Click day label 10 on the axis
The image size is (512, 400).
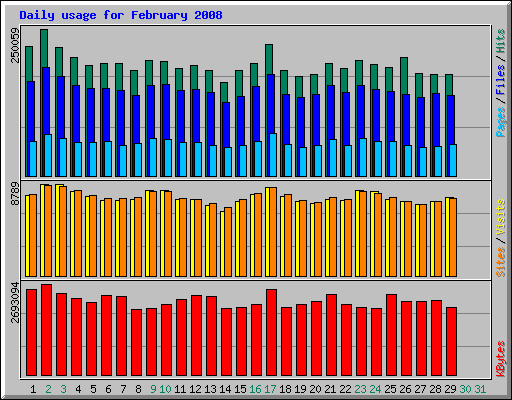tap(165, 389)
